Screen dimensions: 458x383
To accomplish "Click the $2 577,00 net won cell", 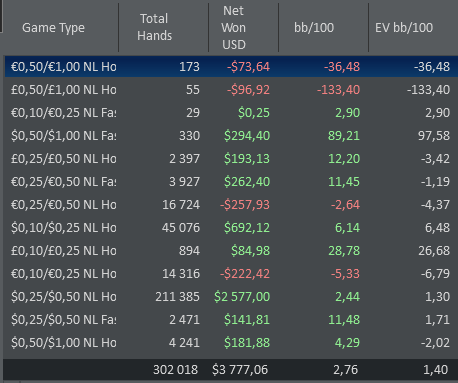I will coord(242,297).
